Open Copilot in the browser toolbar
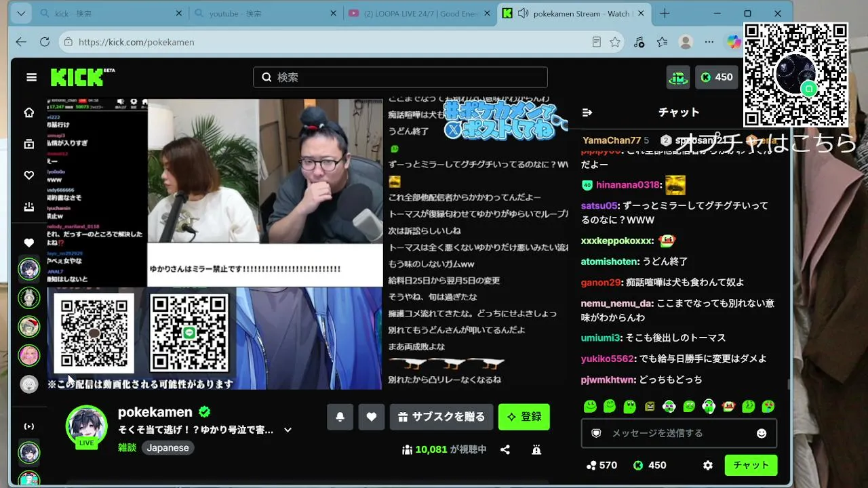This screenshot has width=868, height=488. [734, 42]
